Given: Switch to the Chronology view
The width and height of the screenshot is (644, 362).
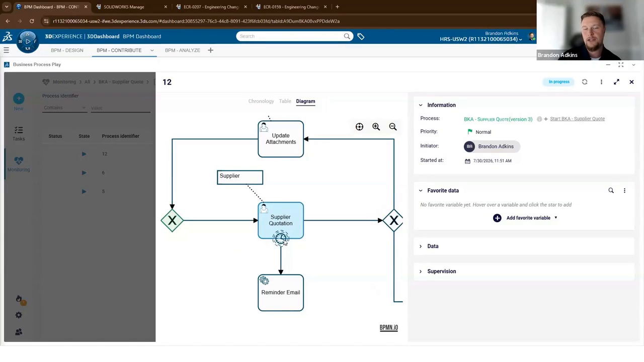Looking at the screenshot, I should pyautogui.click(x=261, y=101).
